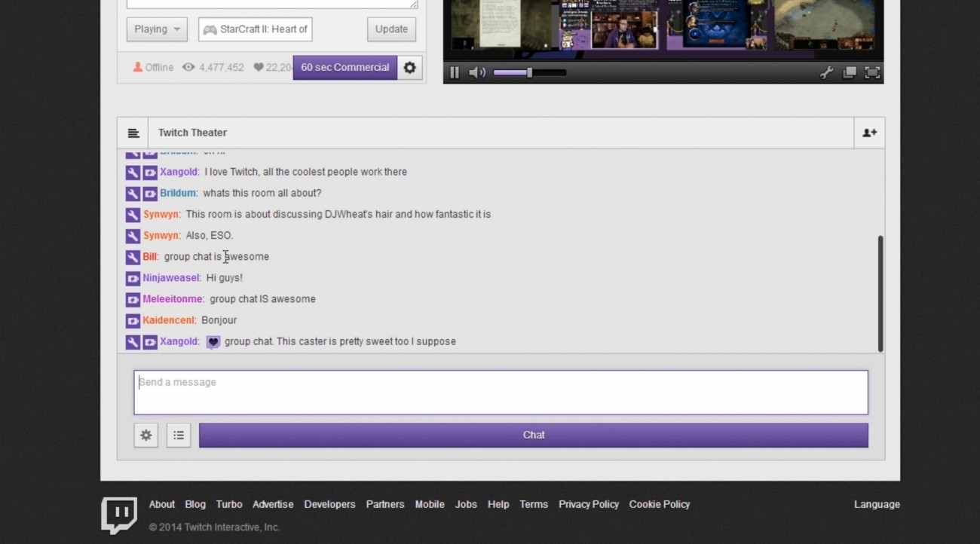This screenshot has height=544, width=980.
Task: Open video player wrench settings
Action: [x=827, y=73]
